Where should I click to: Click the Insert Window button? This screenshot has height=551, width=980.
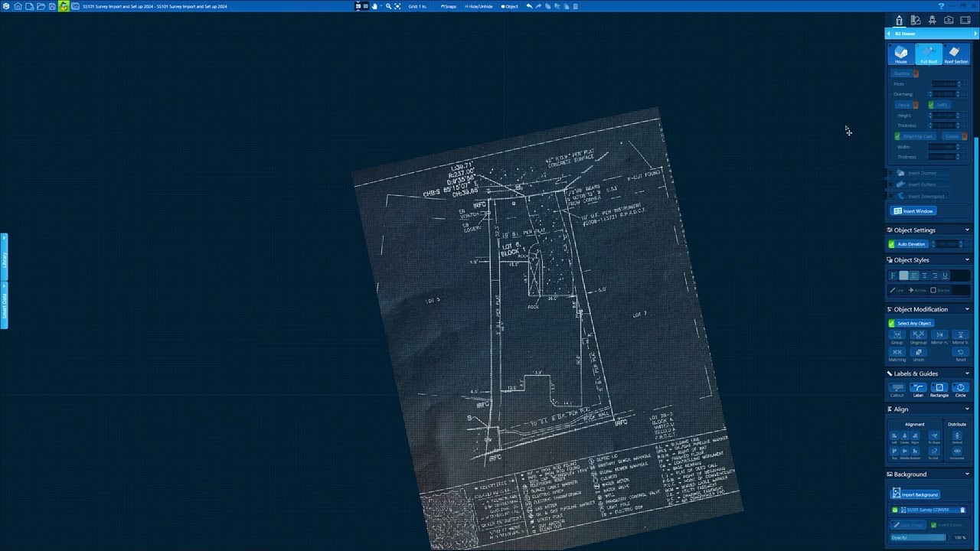click(x=913, y=211)
